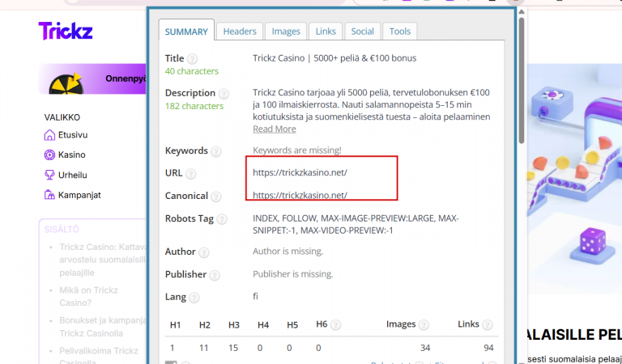The width and height of the screenshot is (622, 364).
Task: Select the SUMMARY tab
Action: point(186,32)
